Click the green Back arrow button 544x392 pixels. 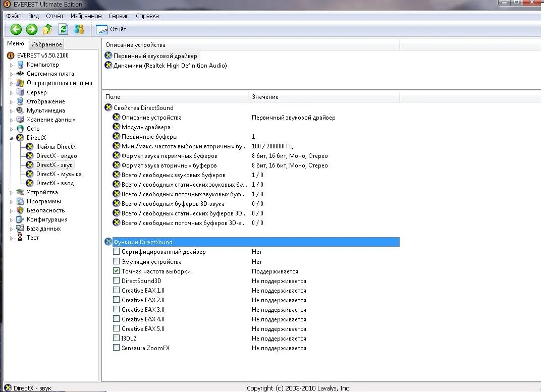(16, 29)
